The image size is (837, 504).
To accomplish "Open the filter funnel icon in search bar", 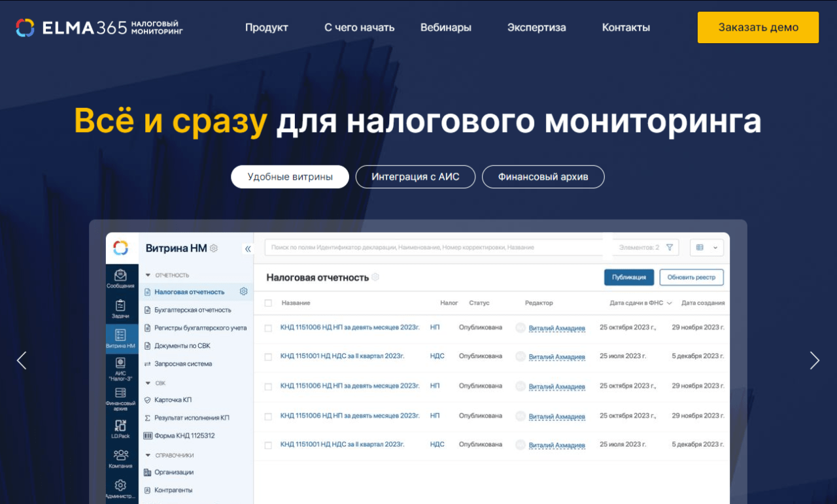I will (x=670, y=247).
